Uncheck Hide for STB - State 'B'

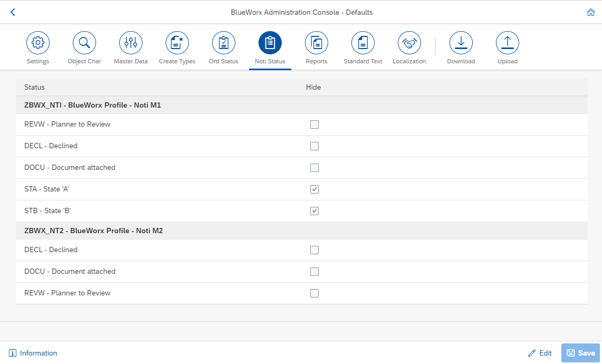314,211
